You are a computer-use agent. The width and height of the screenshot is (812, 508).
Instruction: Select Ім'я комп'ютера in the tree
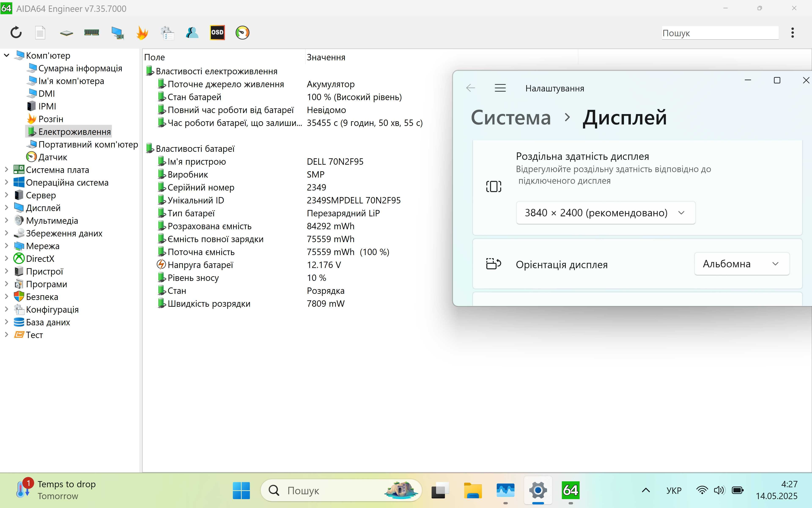click(x=71, y=81)
